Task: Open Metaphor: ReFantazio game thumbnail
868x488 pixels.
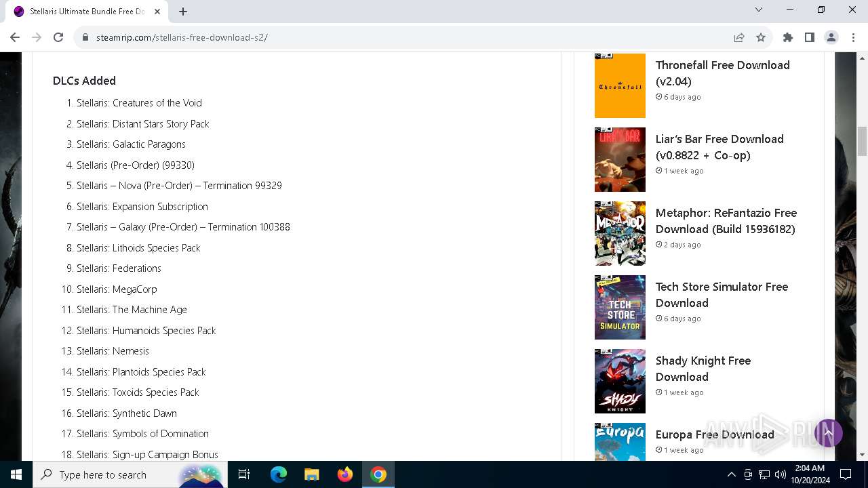Action: pyautogui.click(x=620, y=233)
